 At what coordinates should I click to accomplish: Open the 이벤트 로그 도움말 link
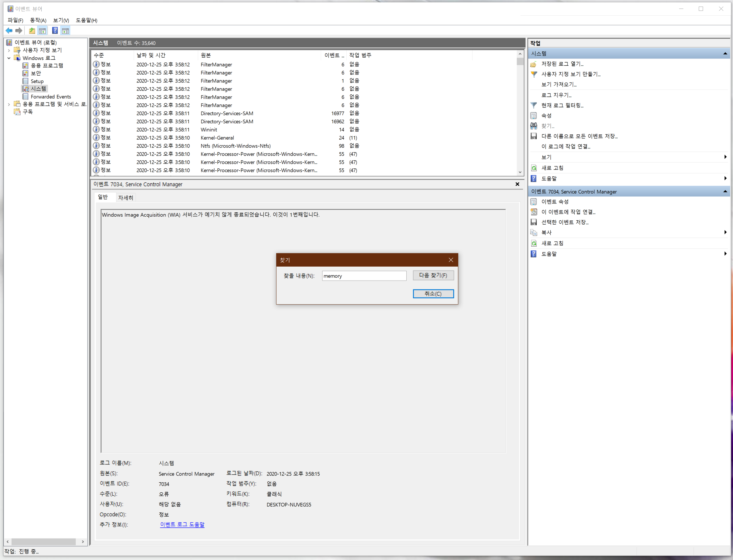(x=182, y=524)
